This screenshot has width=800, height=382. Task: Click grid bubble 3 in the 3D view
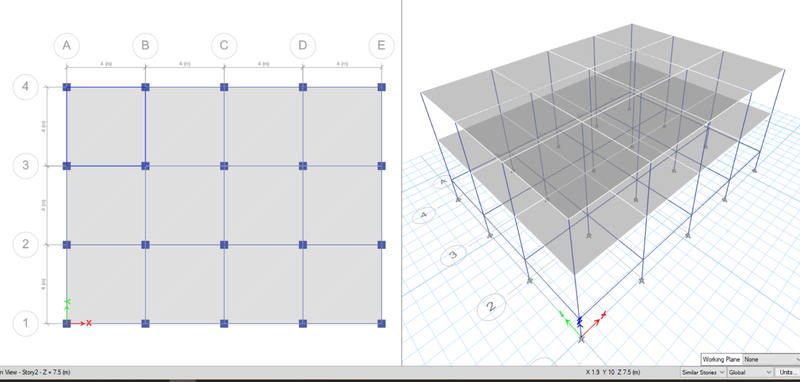[x=454, y=254]
